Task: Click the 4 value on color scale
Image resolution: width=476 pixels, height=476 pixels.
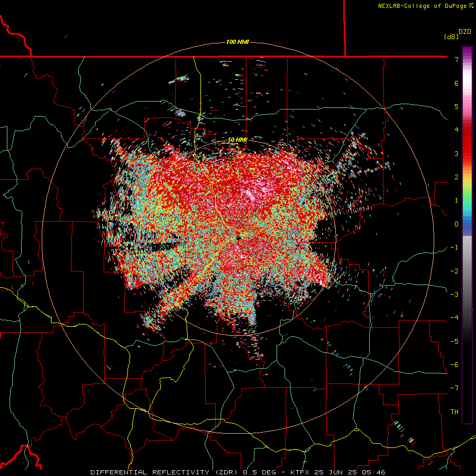Action: [456, 130]
